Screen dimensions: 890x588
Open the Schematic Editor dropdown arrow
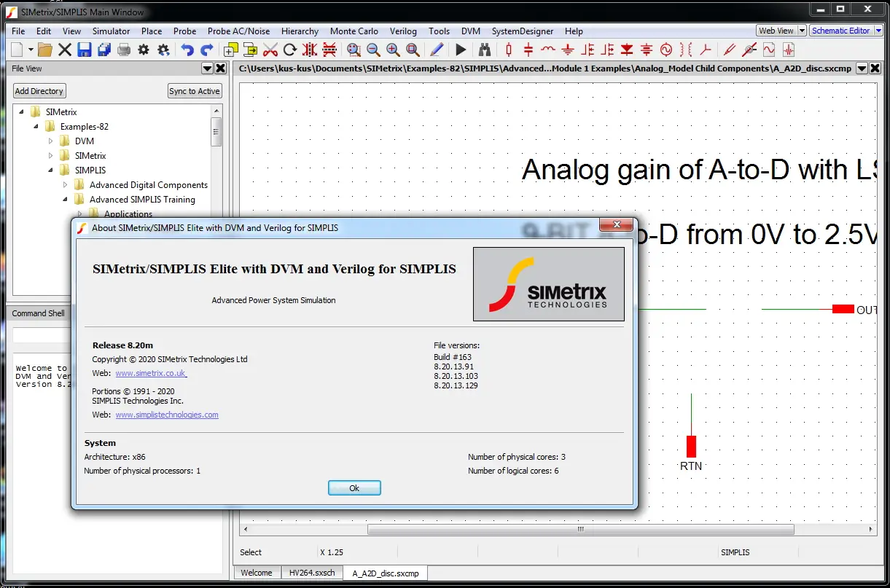click(878, 31)
